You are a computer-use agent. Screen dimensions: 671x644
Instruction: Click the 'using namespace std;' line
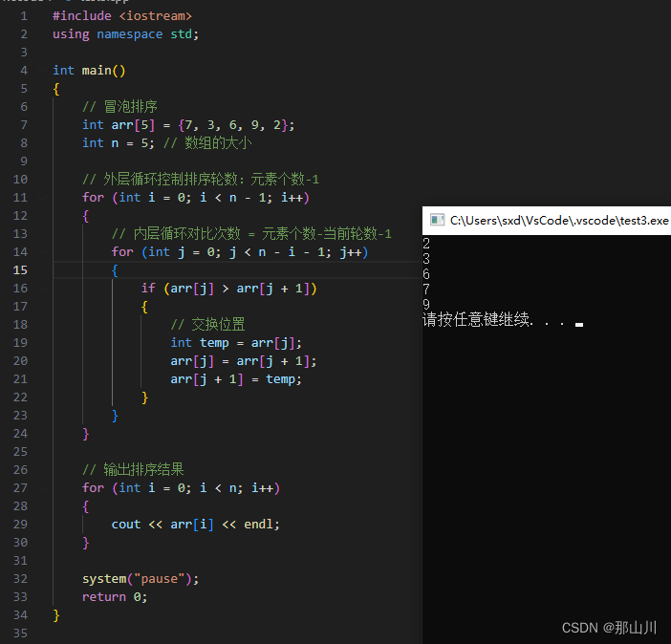pos(126,34)
